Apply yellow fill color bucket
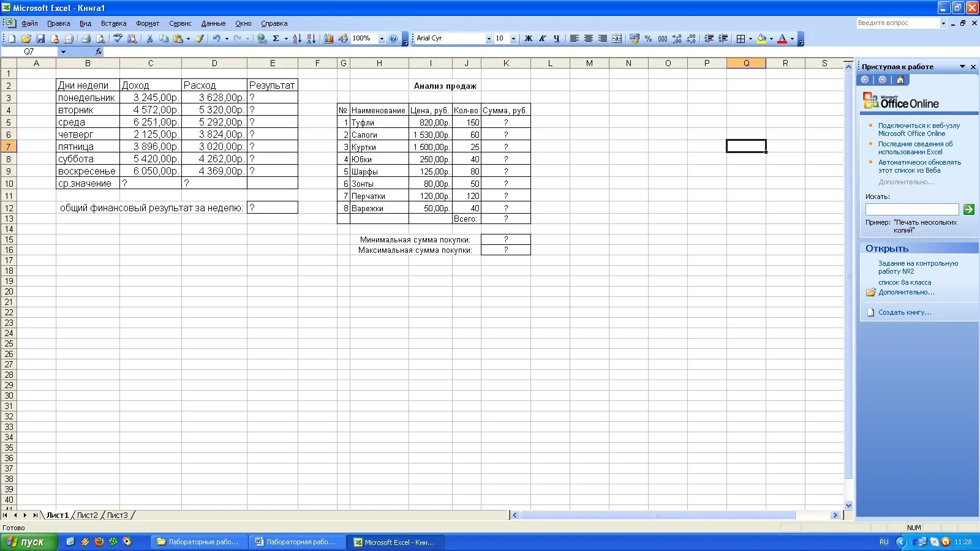The height and width of the screenshot is (551, 980). [761, 39]
